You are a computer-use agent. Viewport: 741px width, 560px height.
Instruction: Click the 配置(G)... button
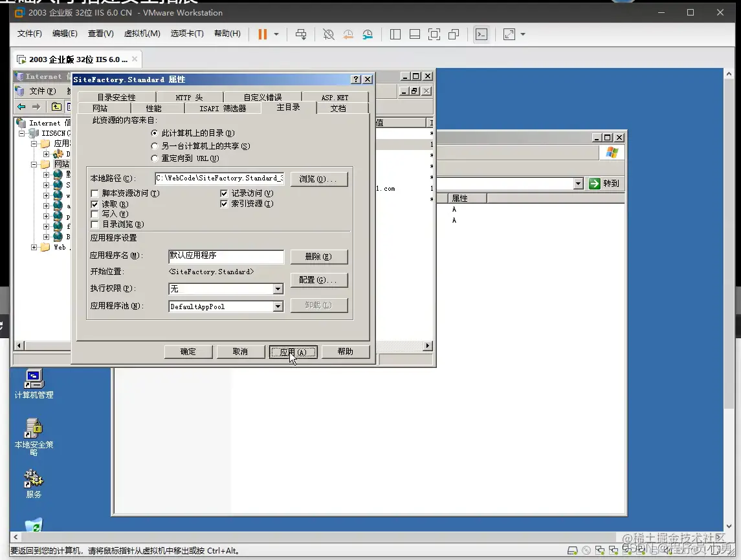point(319,280)
